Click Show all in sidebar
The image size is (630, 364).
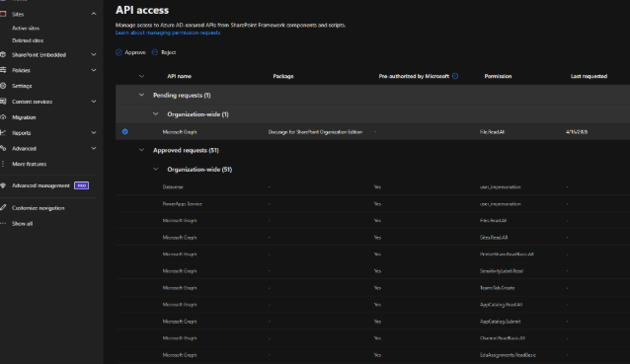[22, 224]
